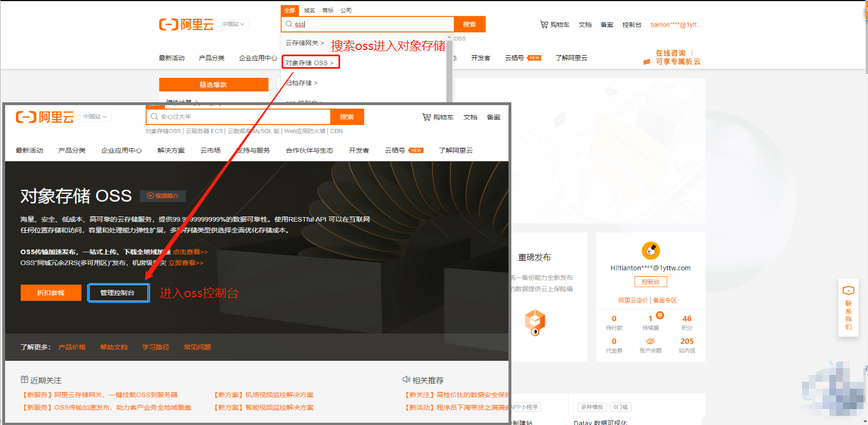Click the 积分 value 46

click(687, 319)
